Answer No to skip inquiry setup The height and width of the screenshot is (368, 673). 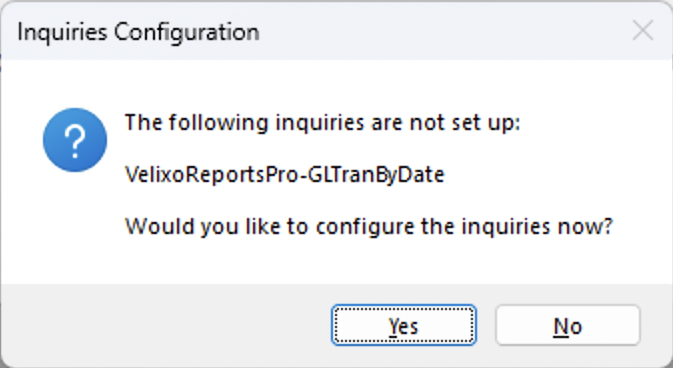point(567,325)
